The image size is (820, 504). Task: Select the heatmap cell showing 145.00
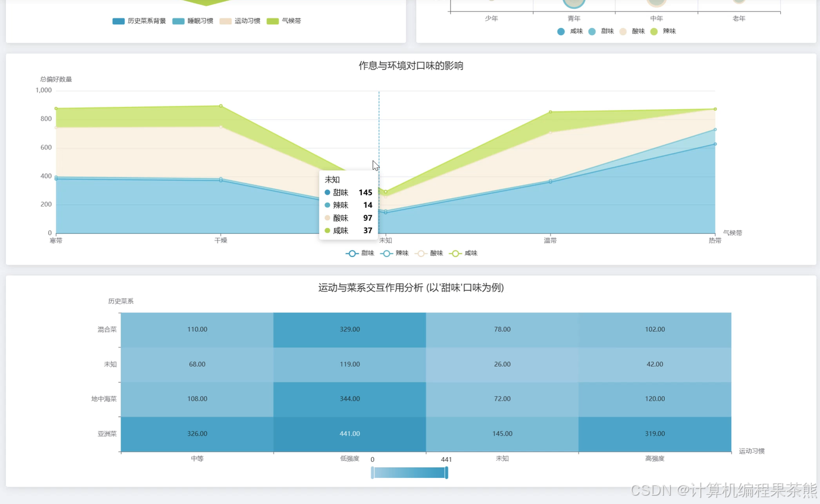(x=502, y=434)
